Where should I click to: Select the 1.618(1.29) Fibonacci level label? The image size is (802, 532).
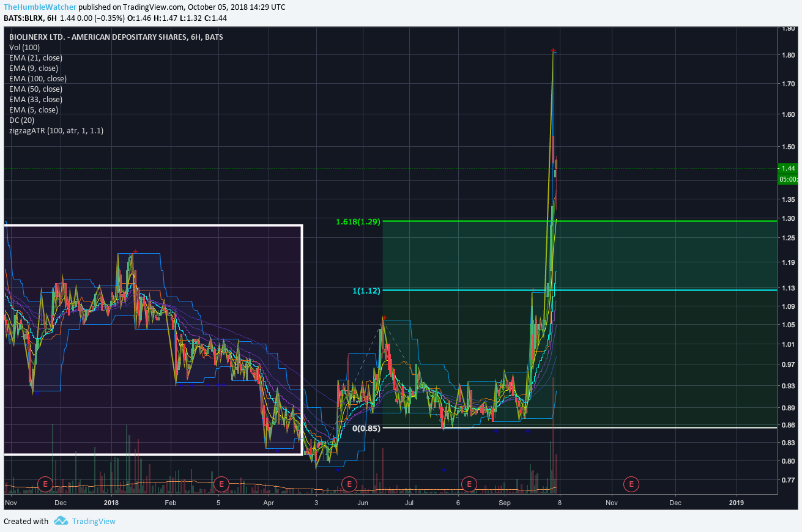[358, 221]
